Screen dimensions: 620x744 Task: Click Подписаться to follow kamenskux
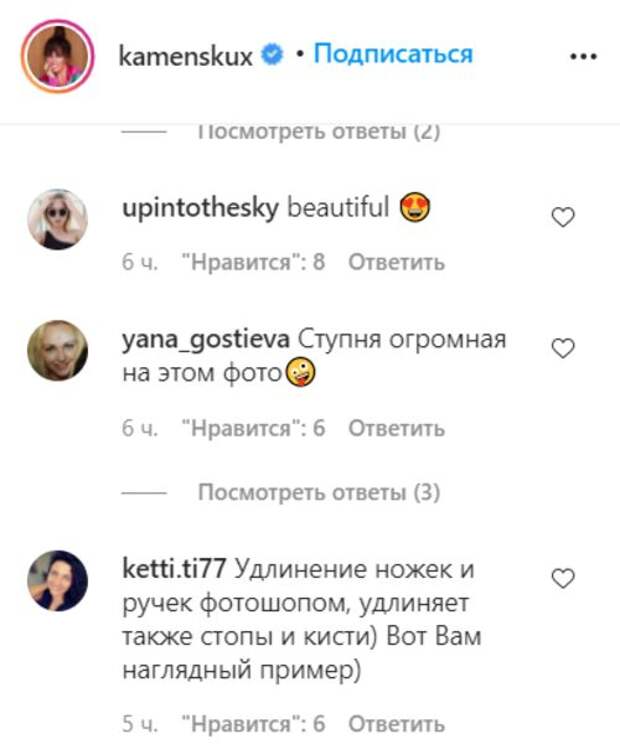coord(393,54)
